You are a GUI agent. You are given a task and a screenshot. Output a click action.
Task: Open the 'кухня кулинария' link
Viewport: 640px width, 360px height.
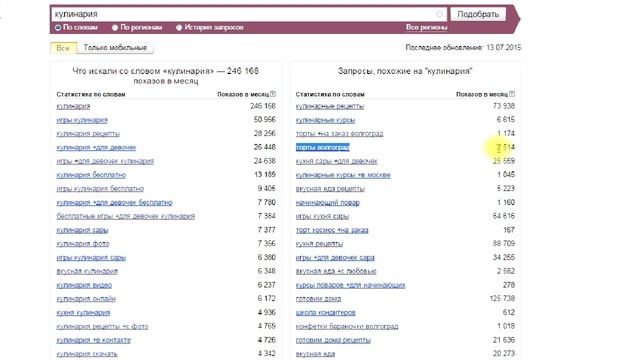[x=83, y=313]
